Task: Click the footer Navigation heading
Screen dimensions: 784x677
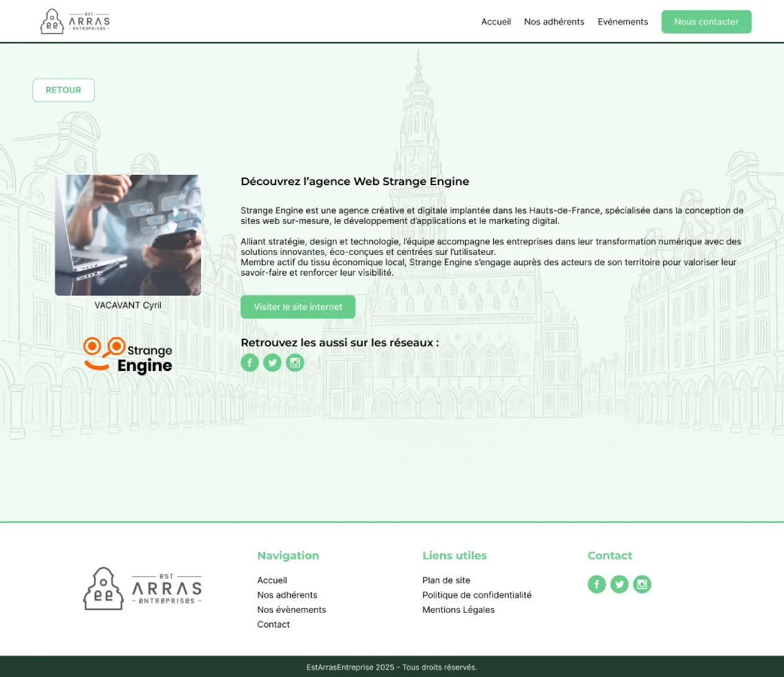Action: pos(288,555)
